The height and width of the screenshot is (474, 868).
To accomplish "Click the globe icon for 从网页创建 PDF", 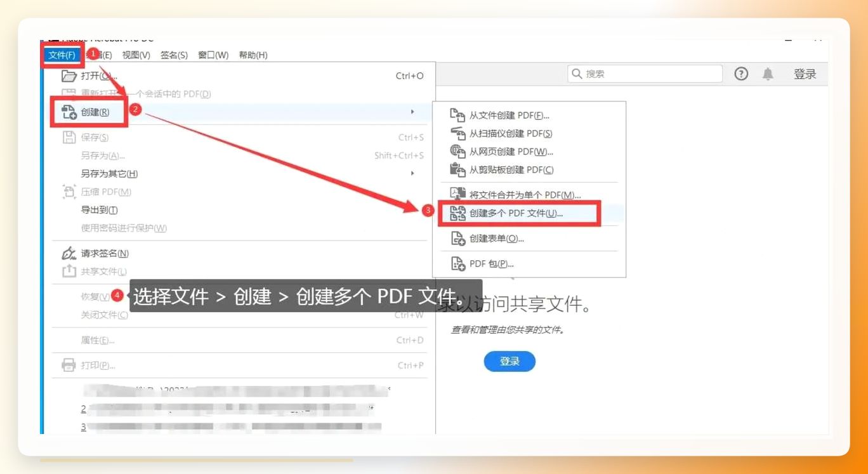I will tap(457, 151).
